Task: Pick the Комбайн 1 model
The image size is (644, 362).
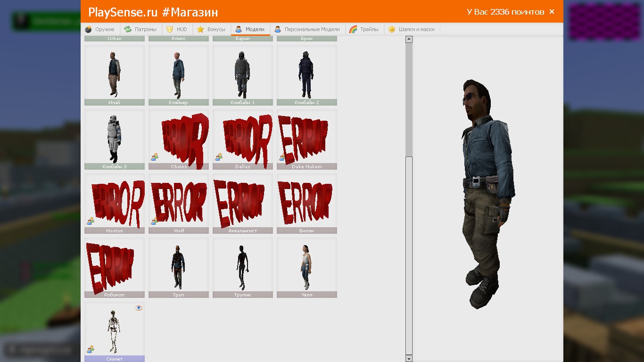Action: (243, 75)
